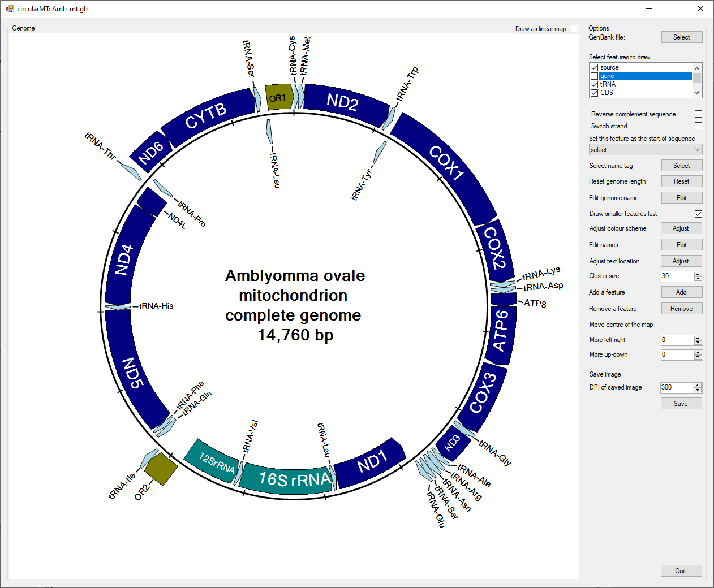Check the tRNA entry in the features list
The height and width of the screenshot is (588, 714).
click(x=594, y=84)
